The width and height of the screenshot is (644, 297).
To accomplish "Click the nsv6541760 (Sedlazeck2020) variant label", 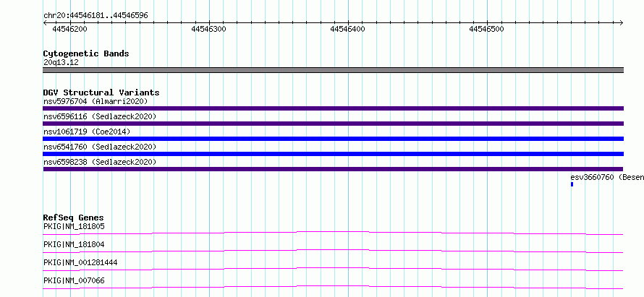I will coord(100,147).
